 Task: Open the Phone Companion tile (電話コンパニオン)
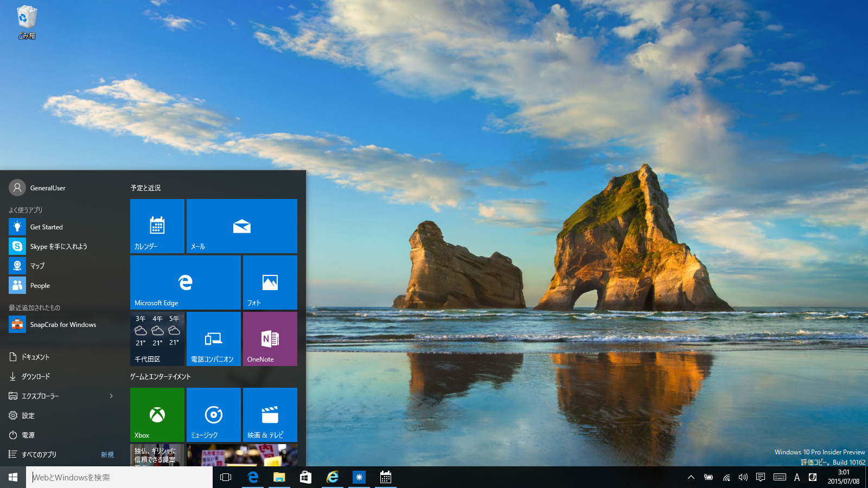coord(213,339)
